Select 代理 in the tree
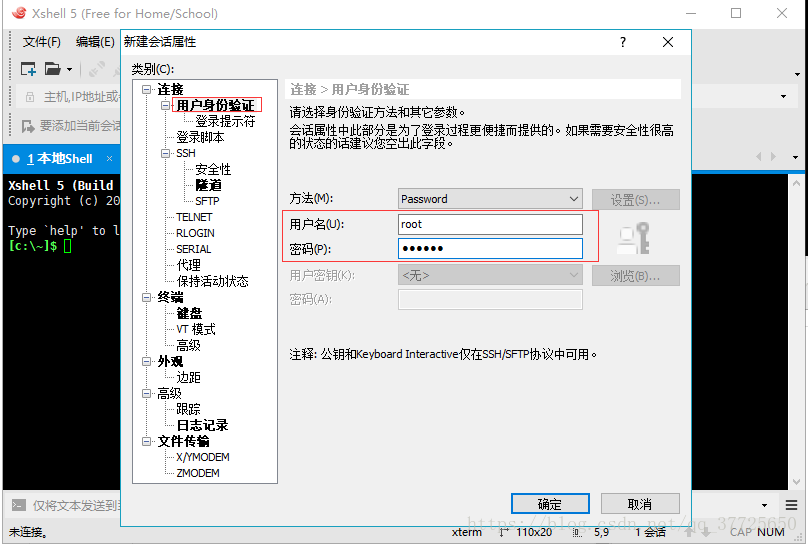This screenshot has height=544, width=808. (189, 265)
